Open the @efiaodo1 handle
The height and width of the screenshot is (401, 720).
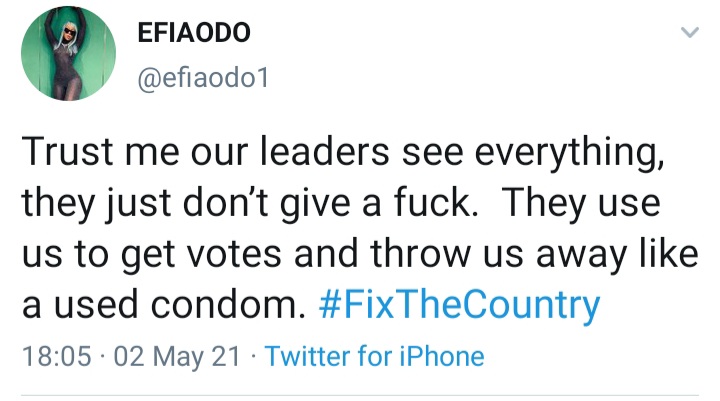[x=203, y=78]
